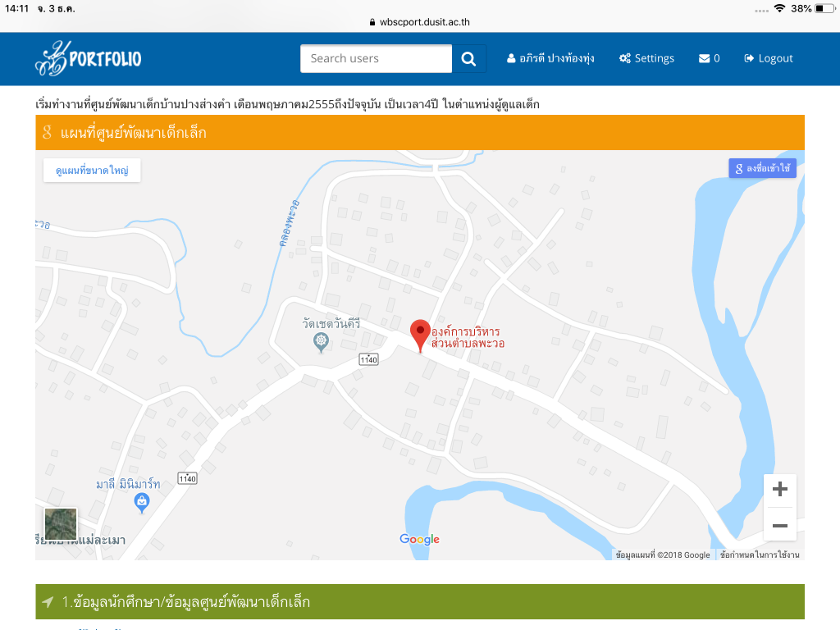Open ข้อกำหนดในการใช้งาน terms link on map
The width and height of the screenshot is (840, 630).
click(760, 555)
